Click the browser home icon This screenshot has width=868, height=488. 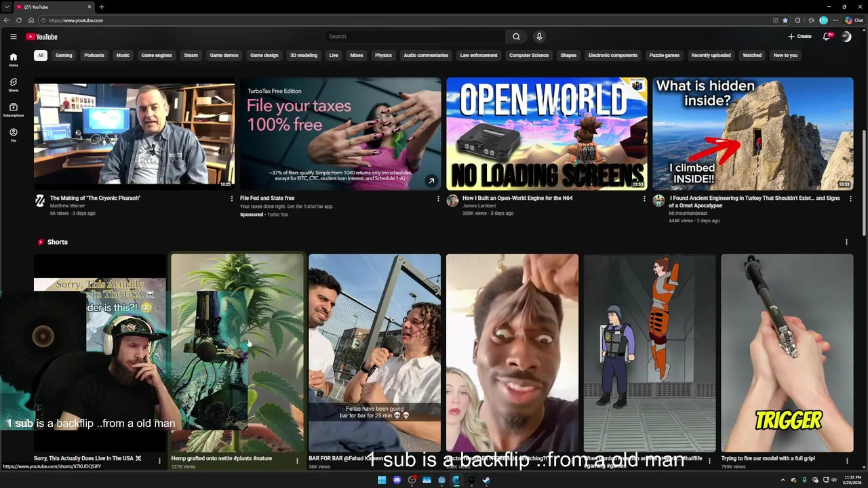click(x=31, y=20)
